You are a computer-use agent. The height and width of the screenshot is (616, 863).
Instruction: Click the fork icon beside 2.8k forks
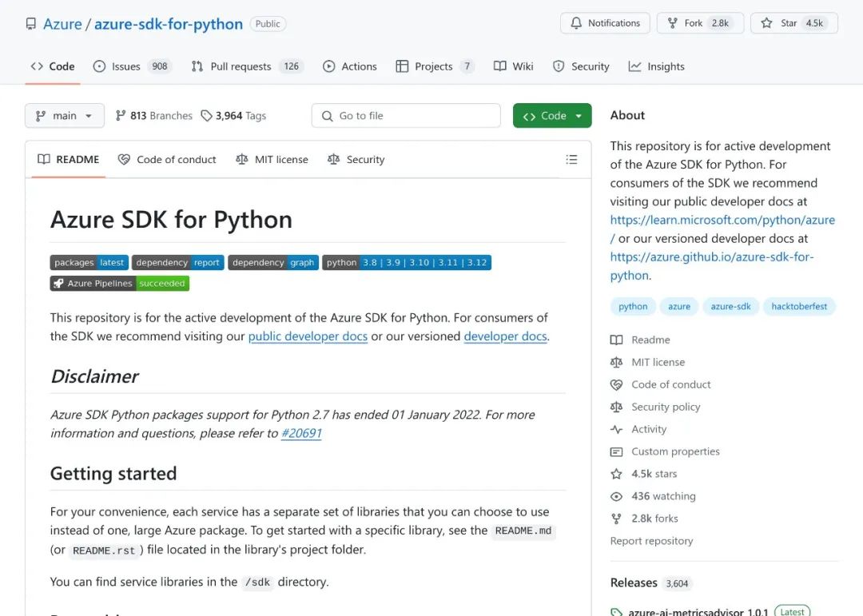(616, 519)
